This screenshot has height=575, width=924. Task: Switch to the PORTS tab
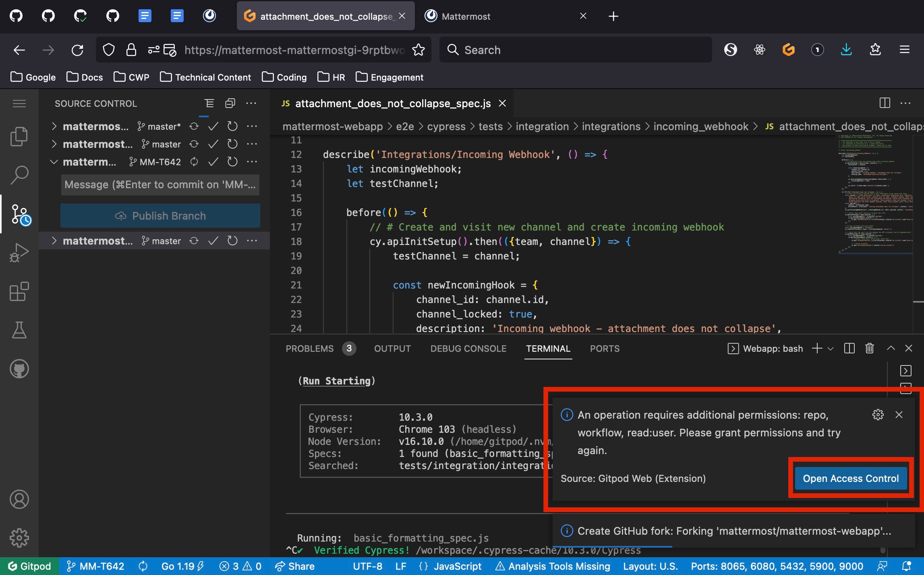point(605,349)
